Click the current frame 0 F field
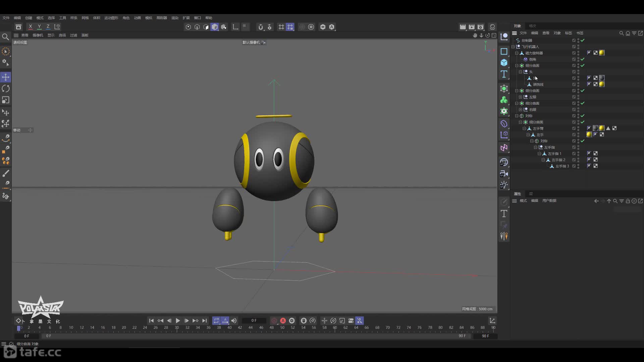This screenshot has height=362, width=644. tap(254, 321)
